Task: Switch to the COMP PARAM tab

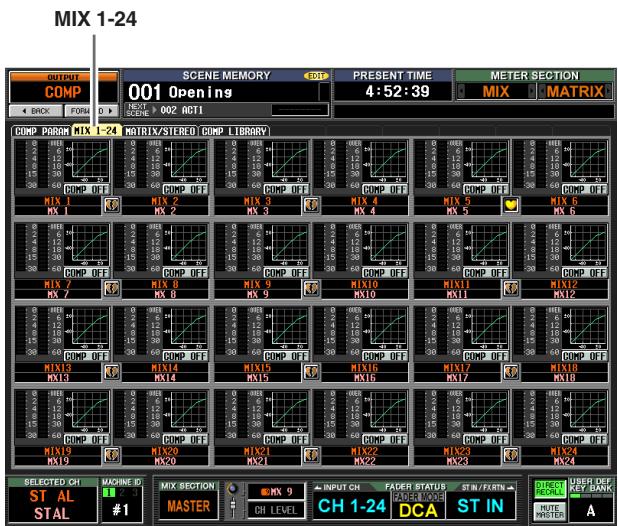Action: pyautogui.click(x=42, y=131)
